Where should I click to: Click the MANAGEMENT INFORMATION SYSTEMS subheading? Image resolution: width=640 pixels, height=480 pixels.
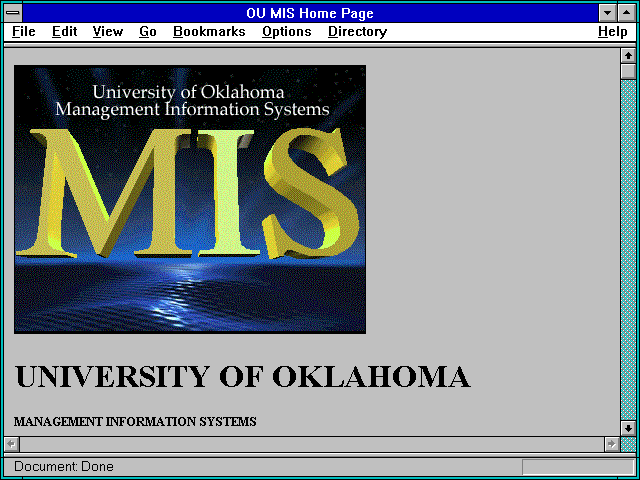pos(135,422)
